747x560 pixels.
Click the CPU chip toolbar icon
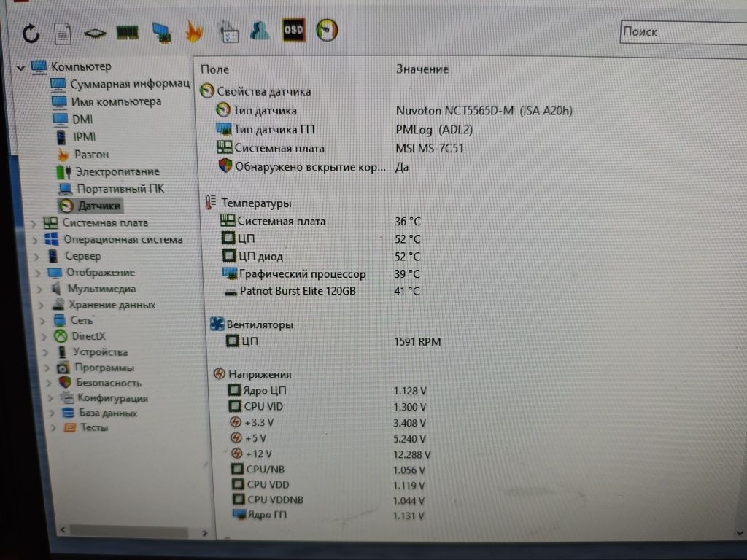click(95, 34)
